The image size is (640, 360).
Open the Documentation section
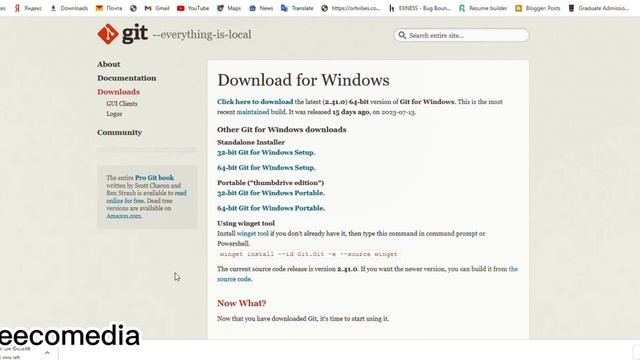(127, 78)
